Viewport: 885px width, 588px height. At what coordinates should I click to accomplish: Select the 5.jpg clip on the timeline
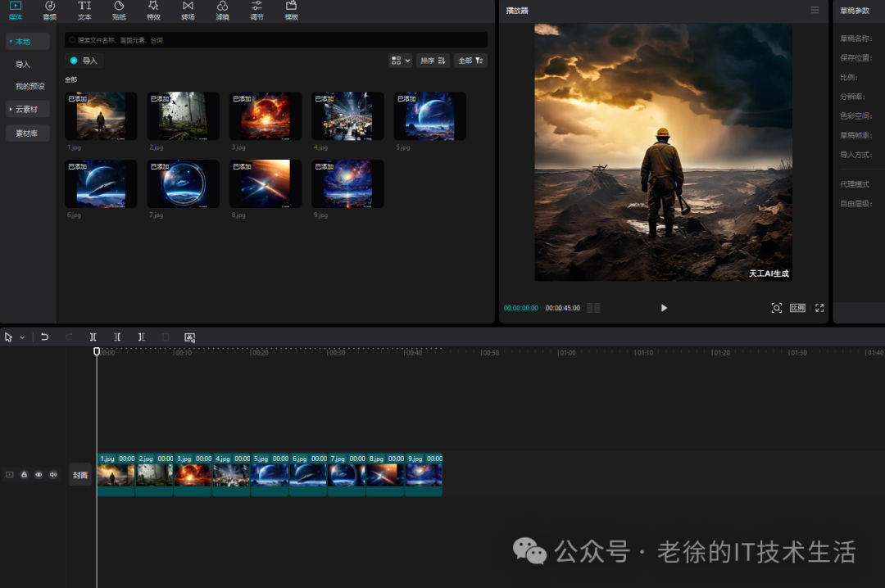(x=270, y=475)
